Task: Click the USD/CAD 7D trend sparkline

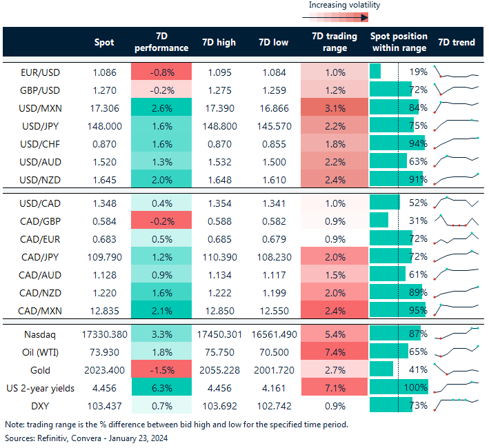Action: coord(455,203)
